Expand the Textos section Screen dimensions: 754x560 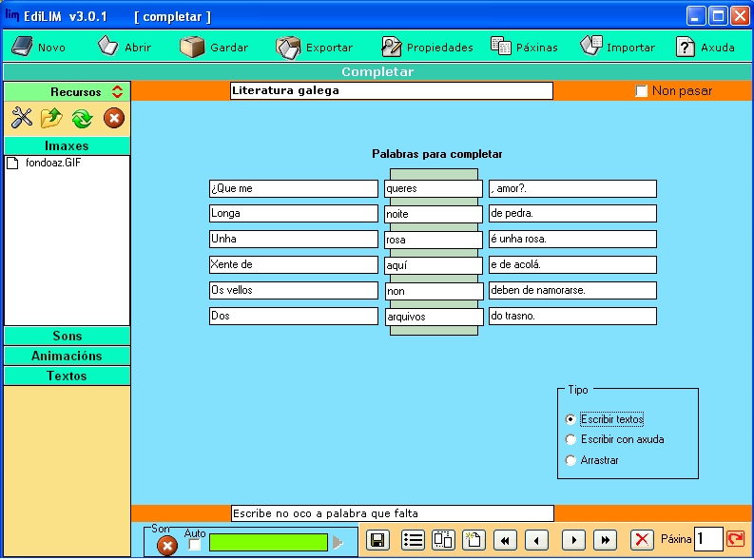(x=67, y=376)
